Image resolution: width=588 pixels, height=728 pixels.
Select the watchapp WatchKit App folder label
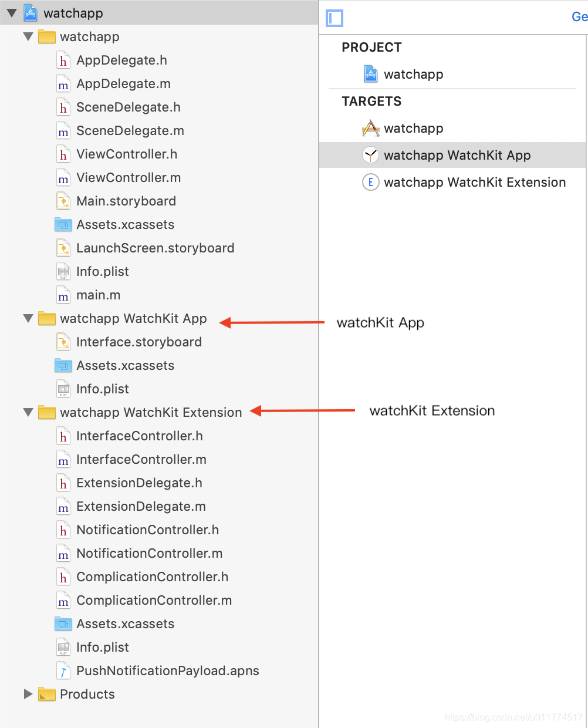[133, 318]
